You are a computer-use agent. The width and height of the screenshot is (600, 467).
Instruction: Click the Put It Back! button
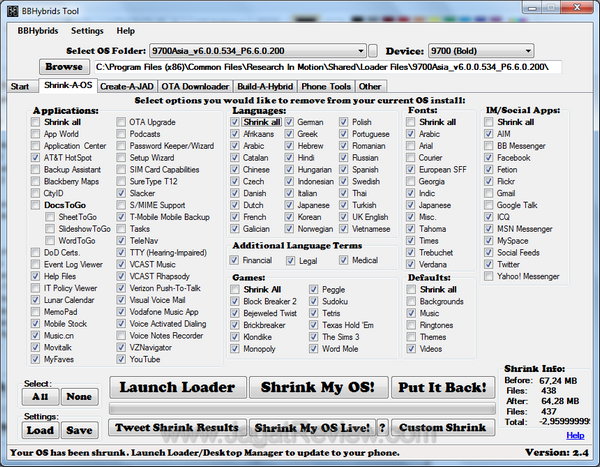pos(443,387)
